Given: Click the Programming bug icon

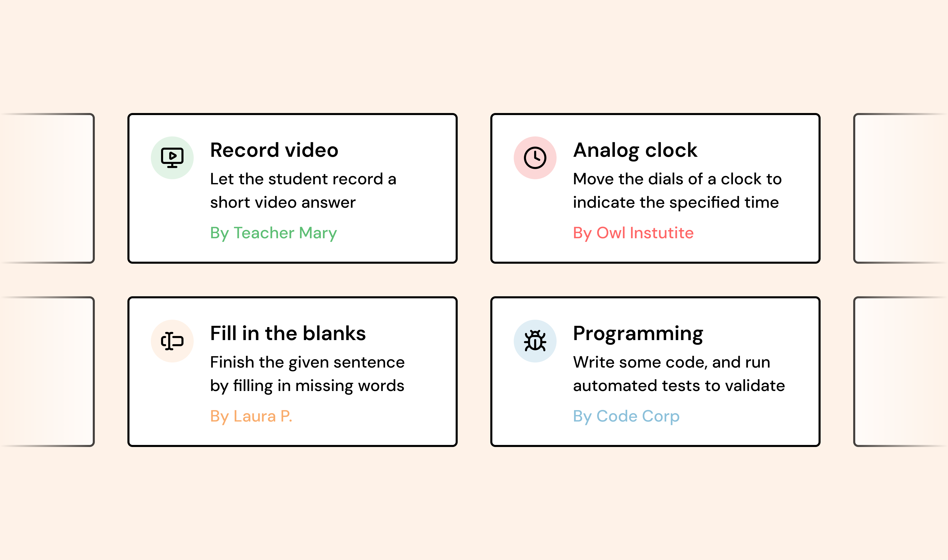Looking at the screenshot, I should tap(535, 341).
